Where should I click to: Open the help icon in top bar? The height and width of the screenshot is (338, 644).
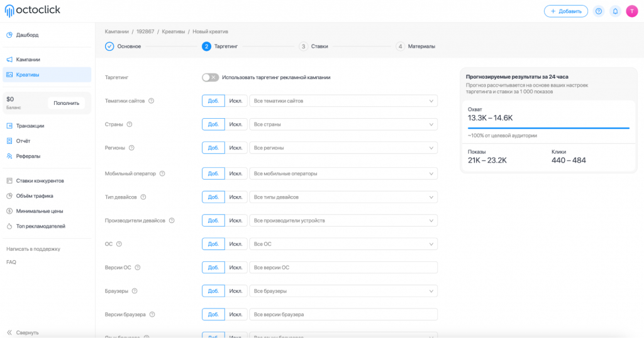pos(599,11)
